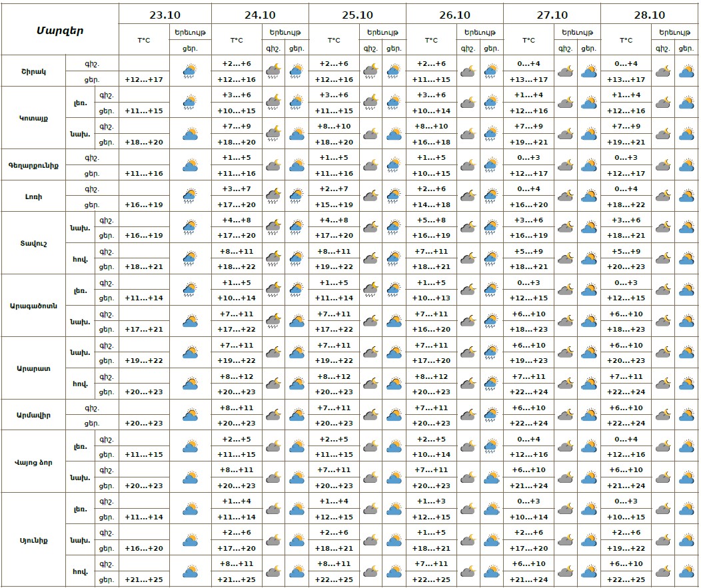The image size is (701, 588).
Task: Click Լոռի daytime weather icon for 24.10
Action: 297,196
